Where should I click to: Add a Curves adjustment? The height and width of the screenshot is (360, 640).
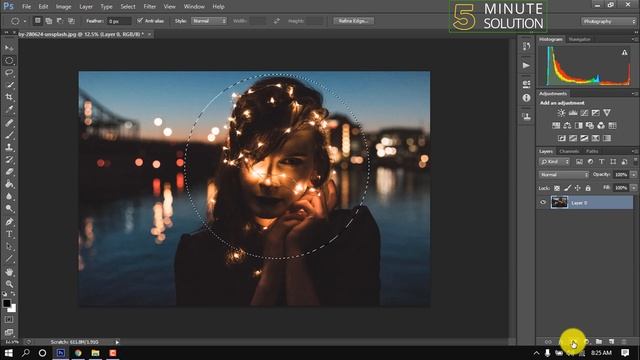click(x=584, y=113)
